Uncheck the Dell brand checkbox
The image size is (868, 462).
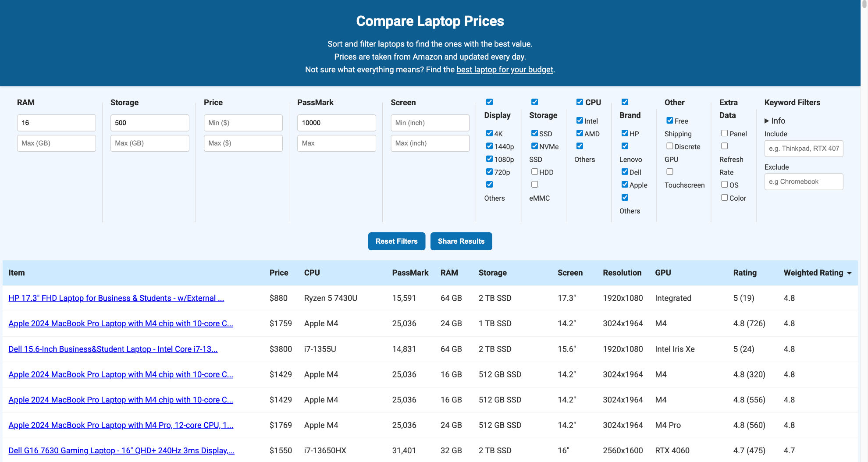(x=625, y=172)
